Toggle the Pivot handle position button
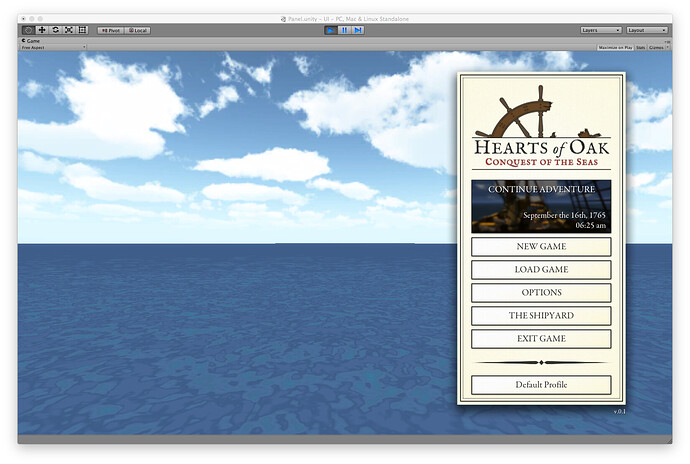This screenshot has height=464, width=690. [111, 30]
